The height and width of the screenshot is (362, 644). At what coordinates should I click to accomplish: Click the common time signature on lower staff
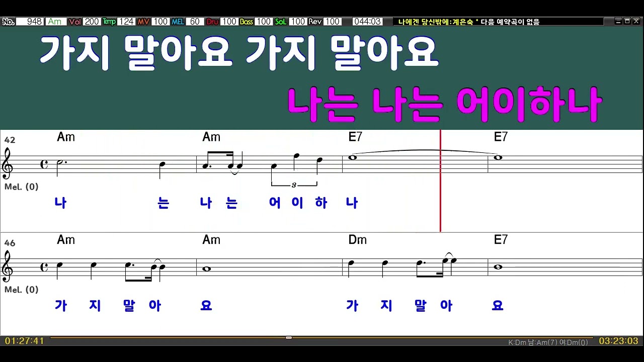coord(44,267)
